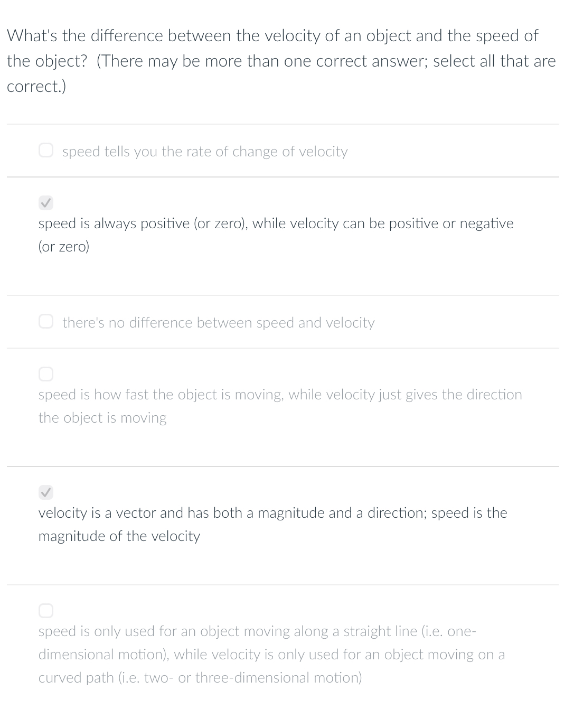The width and height of the screenshot is (574, 728).
Task: Uncheck the "speed is always positive" checkbox
Action: click(46, 202)
